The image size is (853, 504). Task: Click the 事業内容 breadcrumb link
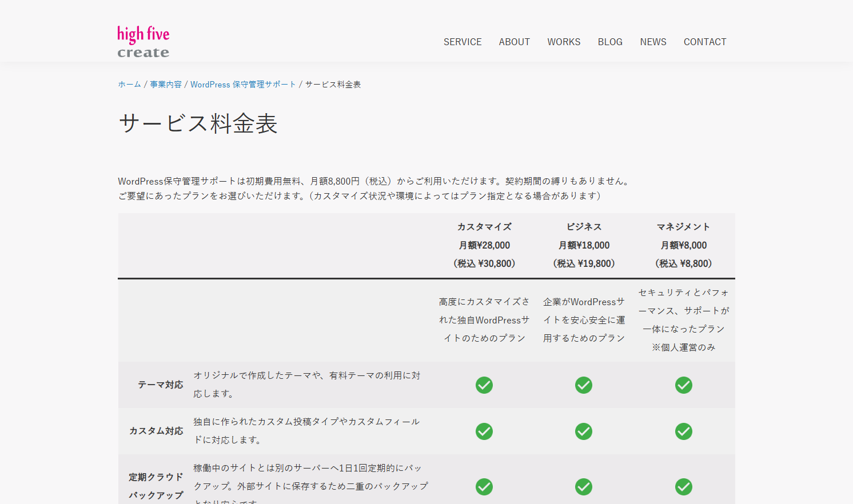click(x=165, y=84)
